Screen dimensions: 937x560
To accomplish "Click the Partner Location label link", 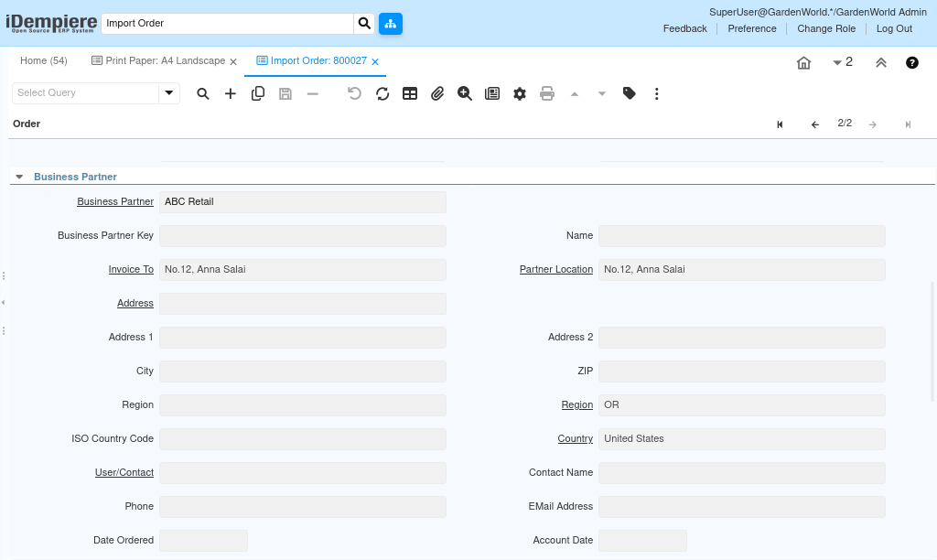I will (x=556, y=270).
